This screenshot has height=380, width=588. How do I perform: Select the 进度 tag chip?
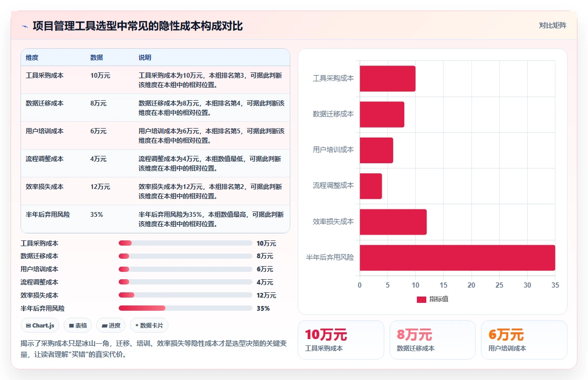pos(111,325)
